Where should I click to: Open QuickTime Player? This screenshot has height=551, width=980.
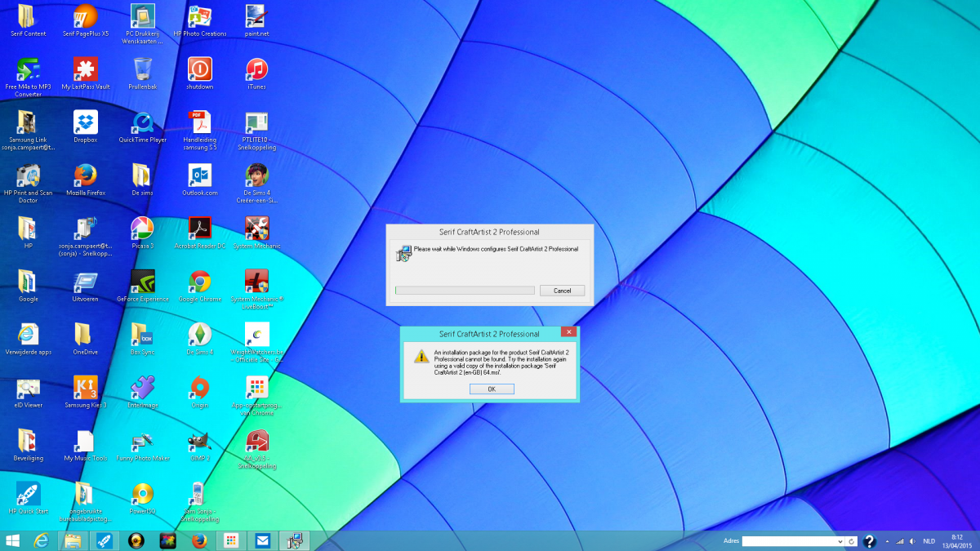[142, 127]
